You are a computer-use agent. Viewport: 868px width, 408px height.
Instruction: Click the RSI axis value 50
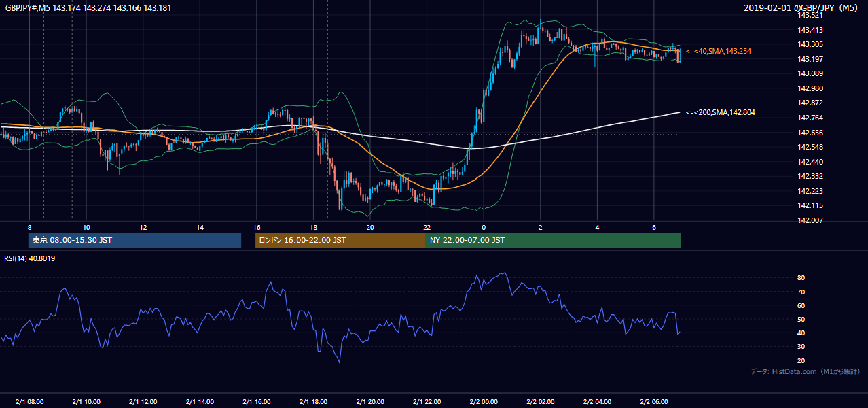point(801,320)
